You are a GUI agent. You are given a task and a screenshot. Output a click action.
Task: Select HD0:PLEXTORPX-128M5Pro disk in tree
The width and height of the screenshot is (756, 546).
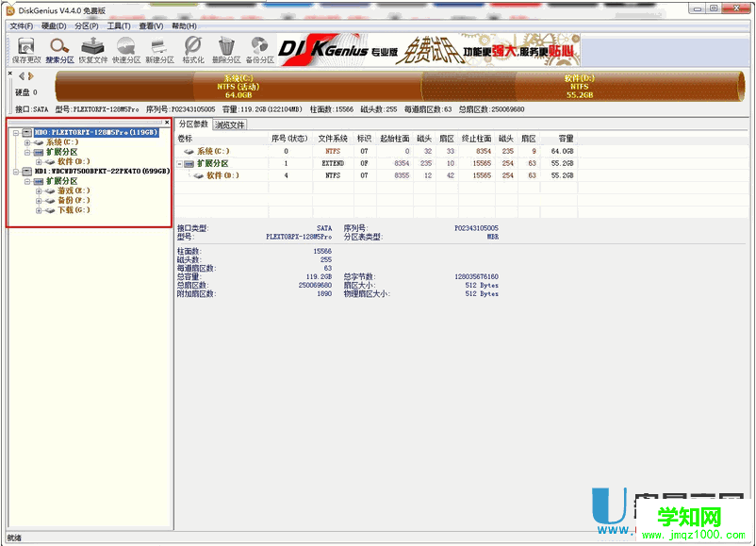[96, 132]
